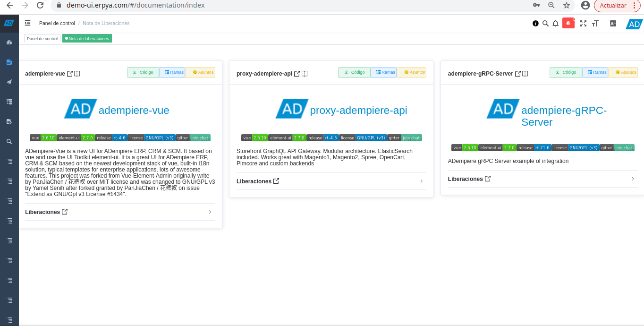Screen dimensions: 644x326
Task: Click license GNU/GPL badge in proxy-adempiere-api
Action: tap(363, 138)
